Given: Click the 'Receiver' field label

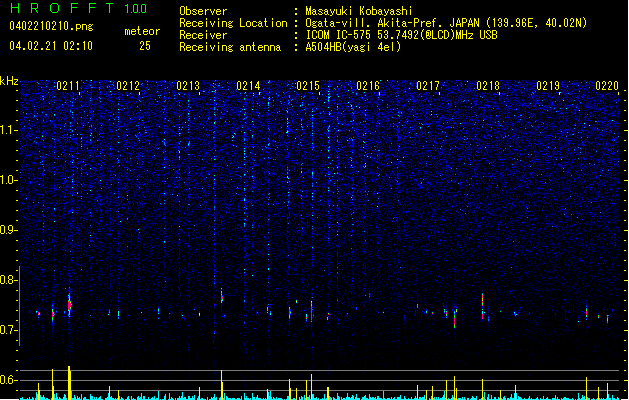Looking at the screenshot, I should coord(203,35).
